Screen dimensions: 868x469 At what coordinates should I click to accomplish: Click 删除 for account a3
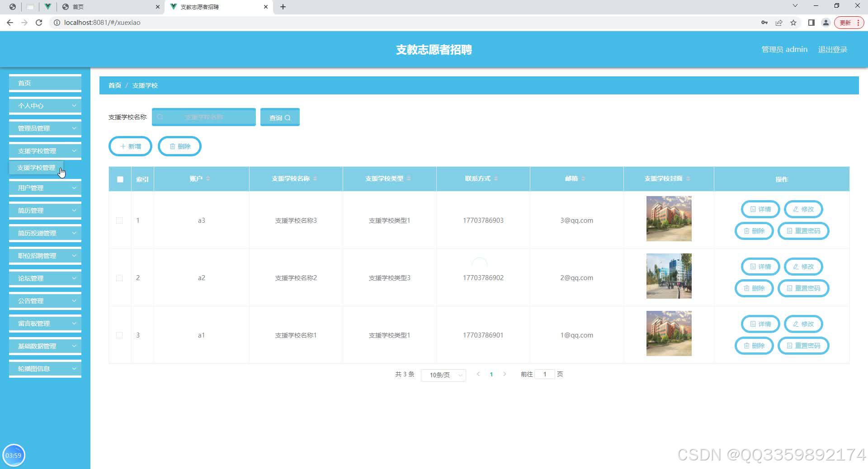pyautogui.click(x=754, y=231)
